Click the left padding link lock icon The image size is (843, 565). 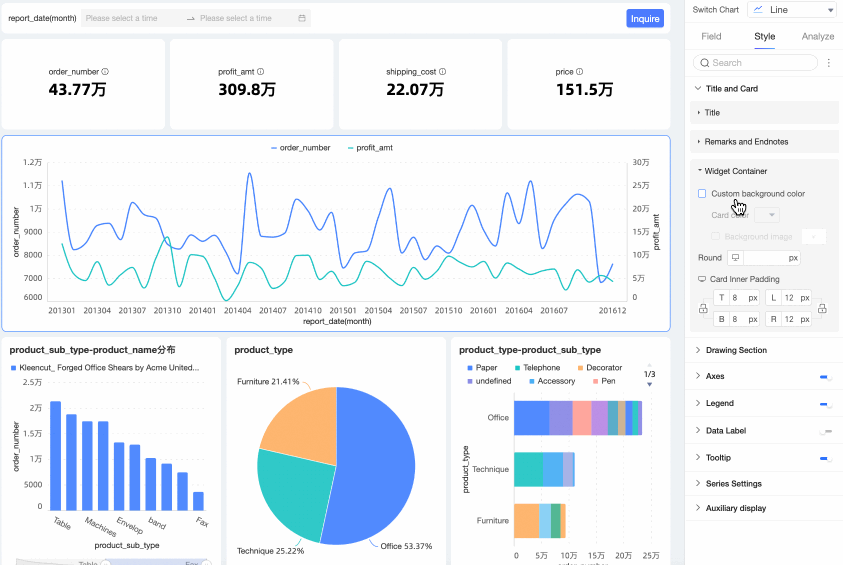[703, 309]
